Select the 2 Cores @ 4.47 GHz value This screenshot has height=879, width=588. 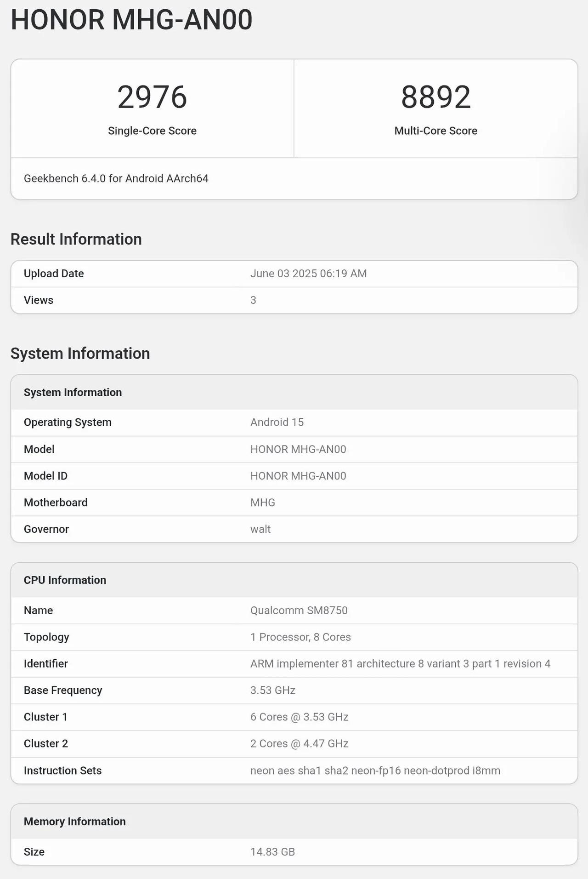coord(300,744)
